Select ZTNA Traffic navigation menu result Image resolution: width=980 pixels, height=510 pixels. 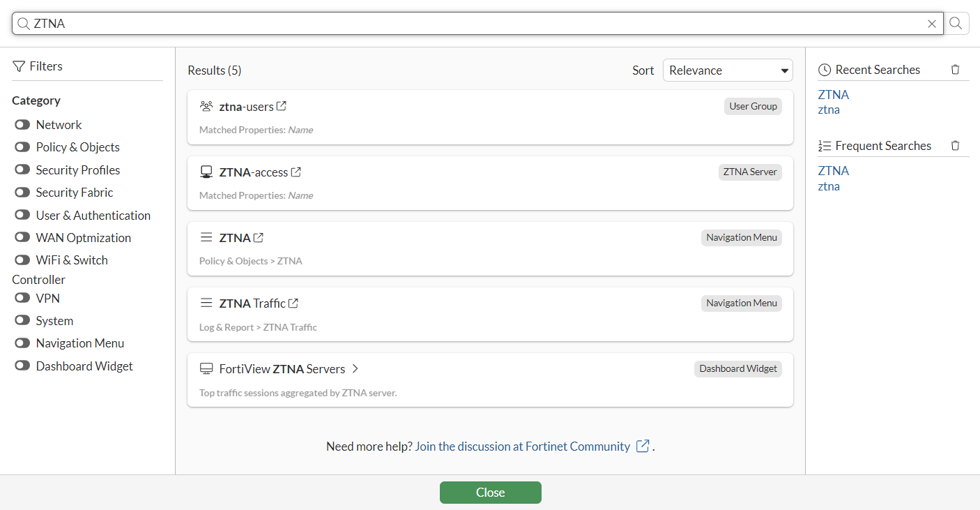tap(252, 303)
